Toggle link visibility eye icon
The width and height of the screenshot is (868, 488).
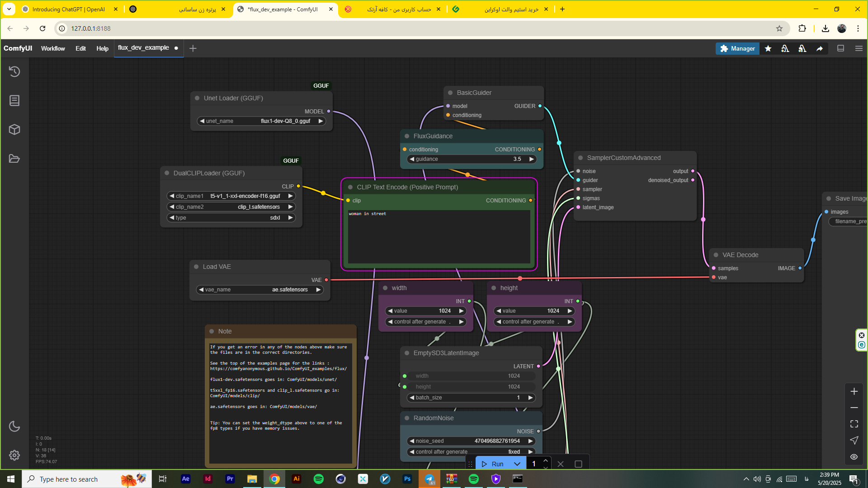[854, 457]
